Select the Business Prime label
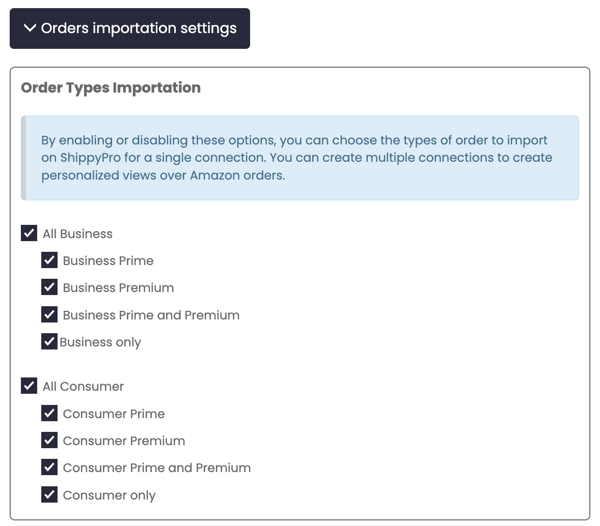 108,261
